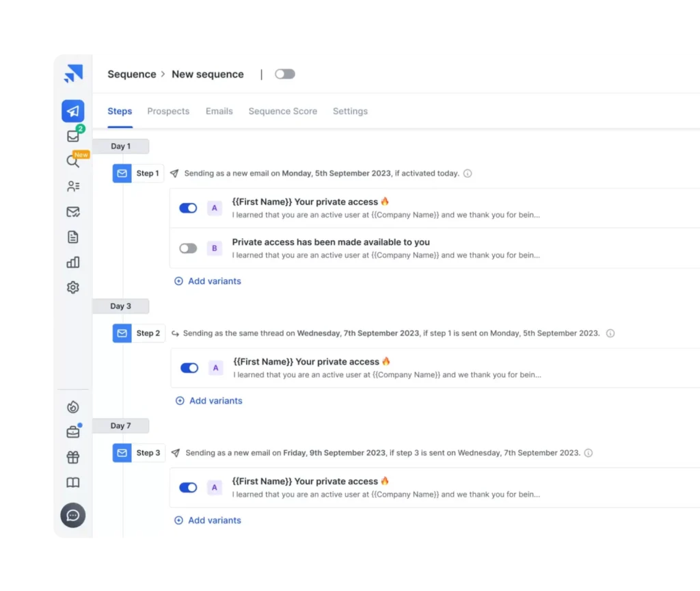Click the A variant badge in Step 2

pyautogui.click(x=215, y=367)
